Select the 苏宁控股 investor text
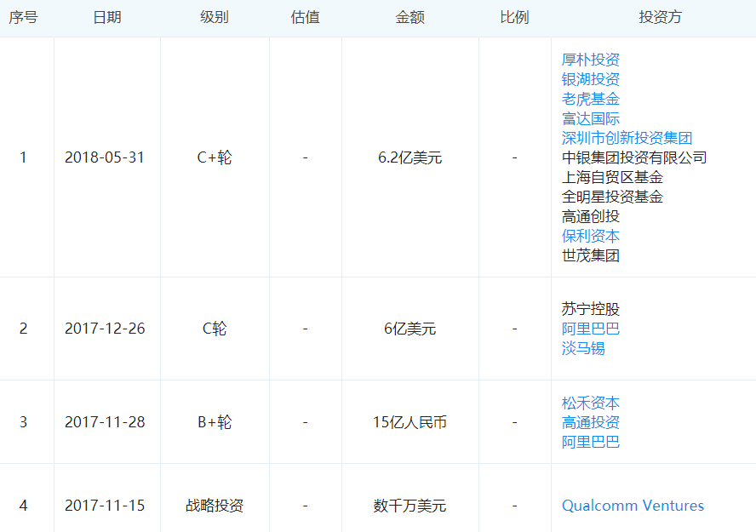The image size is (756, 532). click(x=591, y=309)
